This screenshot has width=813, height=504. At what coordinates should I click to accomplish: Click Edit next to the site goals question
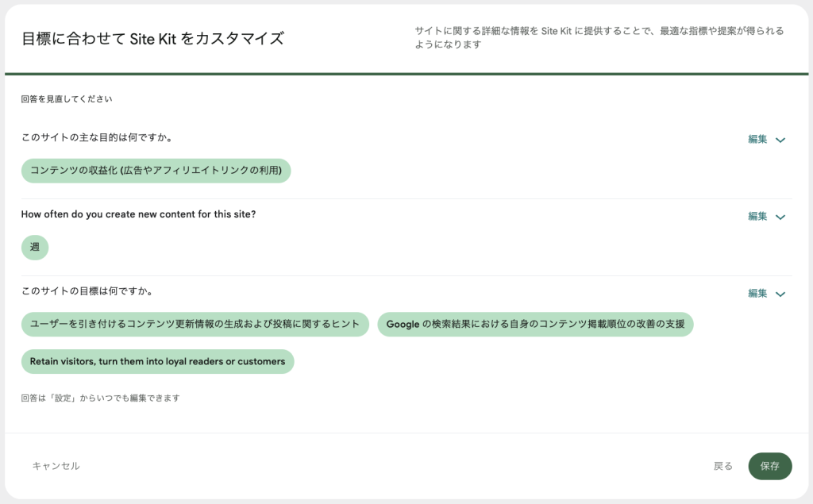click(x=757, y=293)
